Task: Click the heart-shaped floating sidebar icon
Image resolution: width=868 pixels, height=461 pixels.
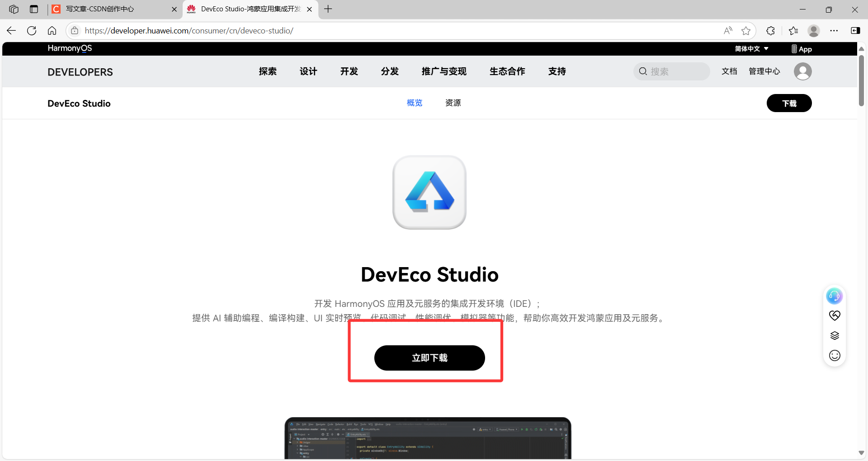Action: [x=835, y=315]
